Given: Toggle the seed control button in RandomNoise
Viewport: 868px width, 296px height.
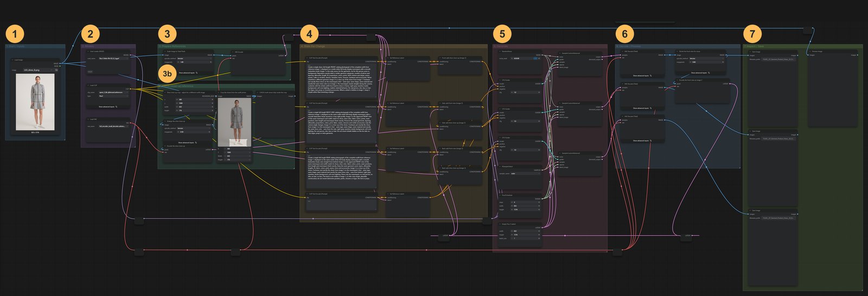Looking at the screenshot, I should coord(536,58).
